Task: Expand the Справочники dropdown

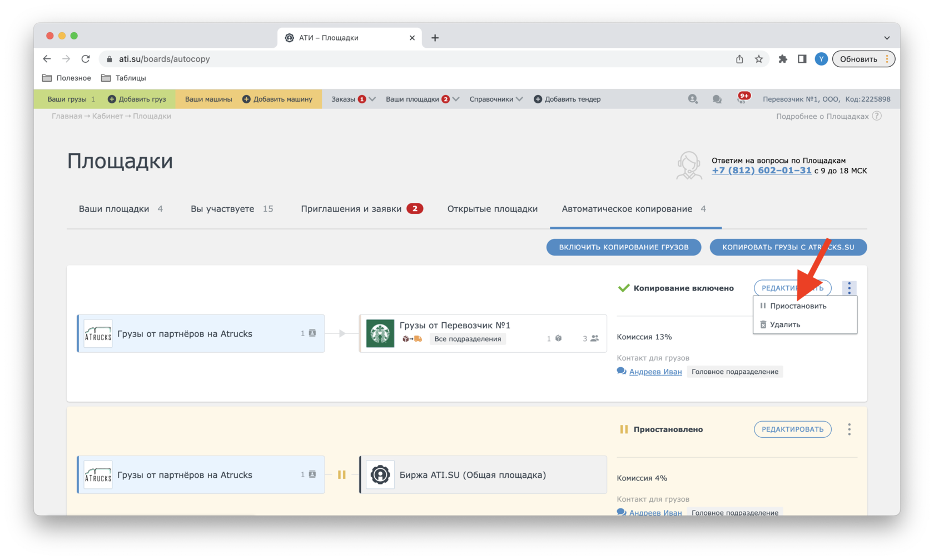Action: point(496,99)
